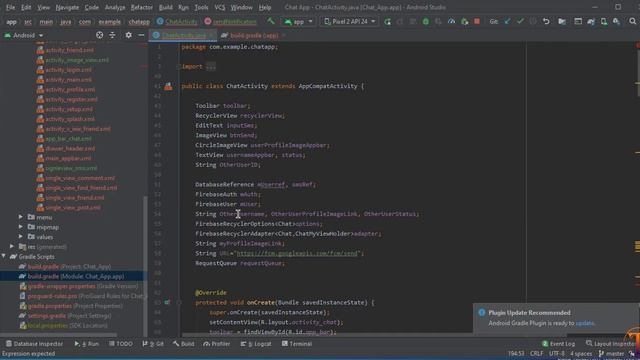Open the Terminal tool window
The height and width of the screenshot is (360, 640).
click(x=297, y=344)
